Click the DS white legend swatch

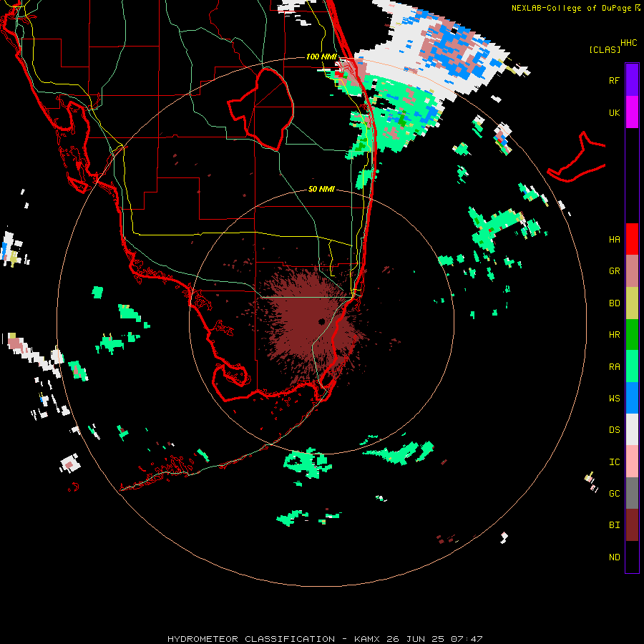tap(632, 429)
